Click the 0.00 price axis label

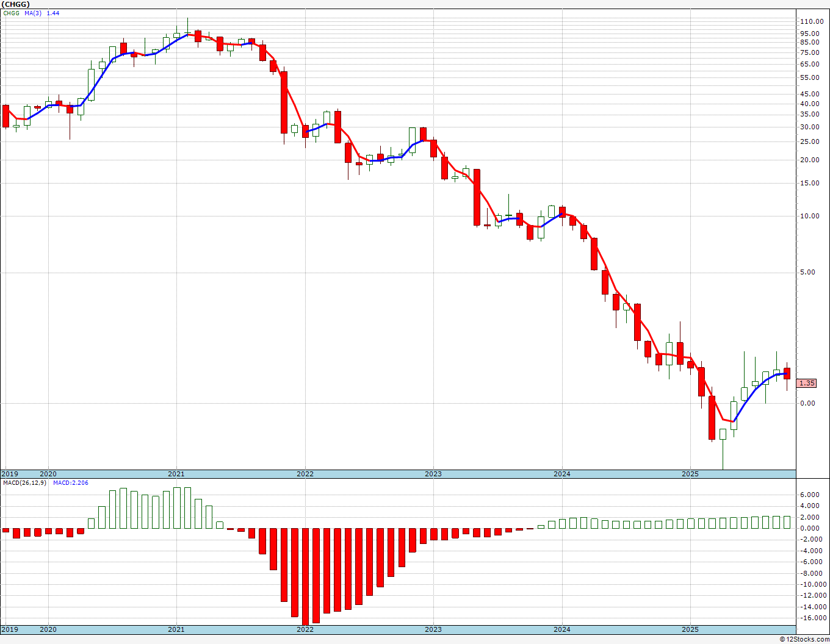coord(807,403)
